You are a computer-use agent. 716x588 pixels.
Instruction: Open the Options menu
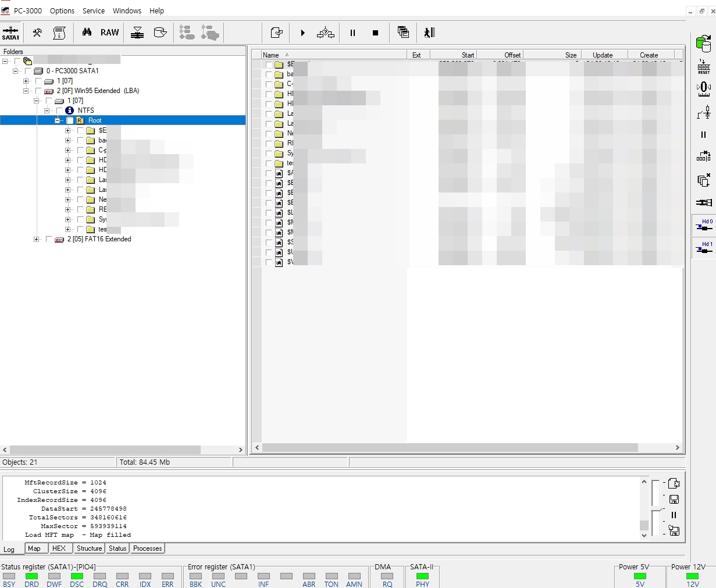62,10
